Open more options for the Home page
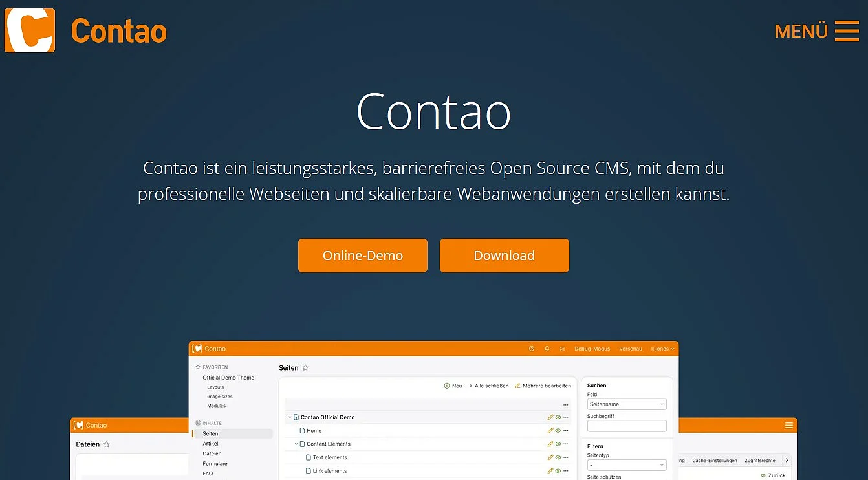 (x=566, y=431)
